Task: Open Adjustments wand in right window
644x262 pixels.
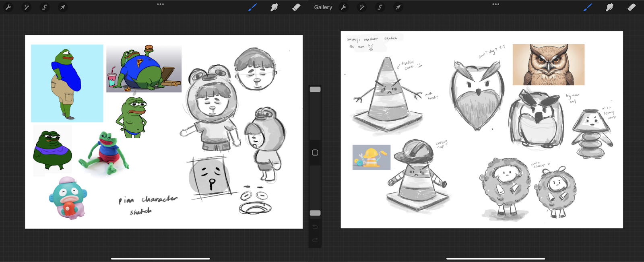Action: (361, 7)
